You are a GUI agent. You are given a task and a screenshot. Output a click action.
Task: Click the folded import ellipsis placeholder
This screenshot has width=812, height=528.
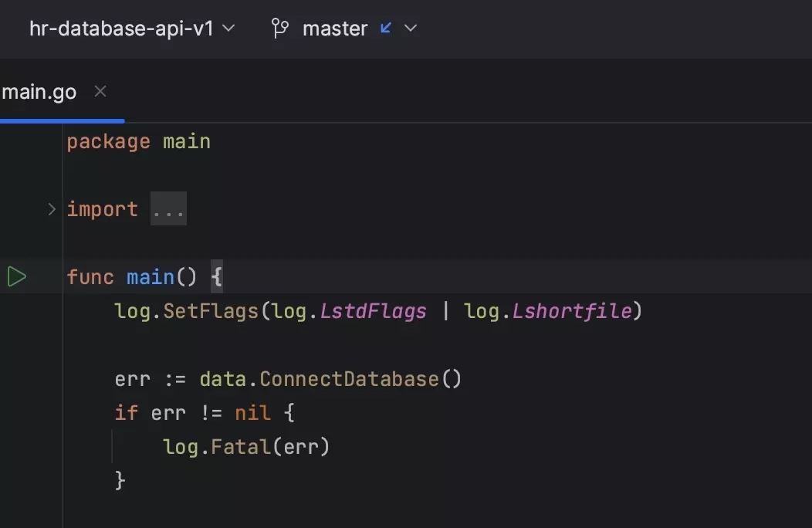click(167, 209)
